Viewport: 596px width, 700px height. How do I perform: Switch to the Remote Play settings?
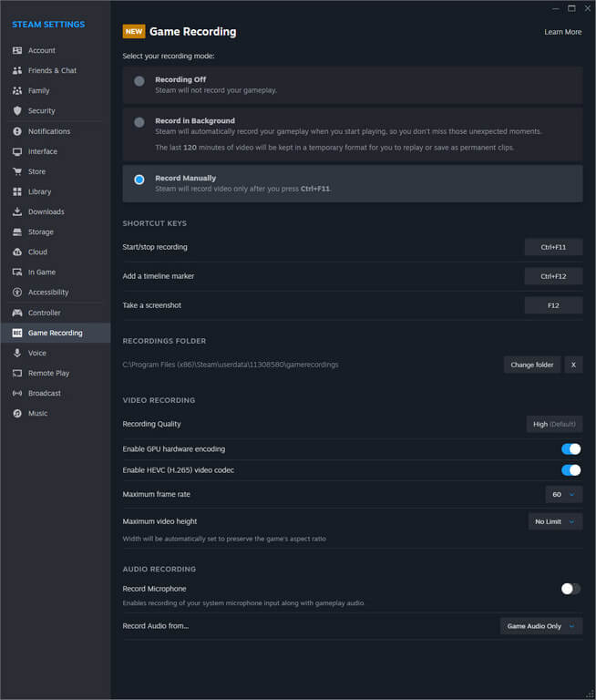48,373
